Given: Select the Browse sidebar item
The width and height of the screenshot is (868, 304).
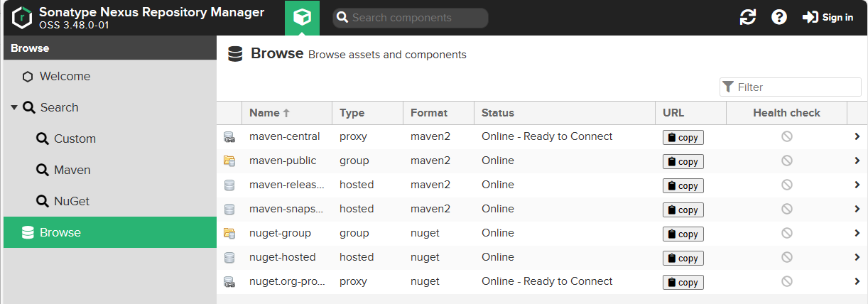Looking at the screenshot, I should [110, 232].
